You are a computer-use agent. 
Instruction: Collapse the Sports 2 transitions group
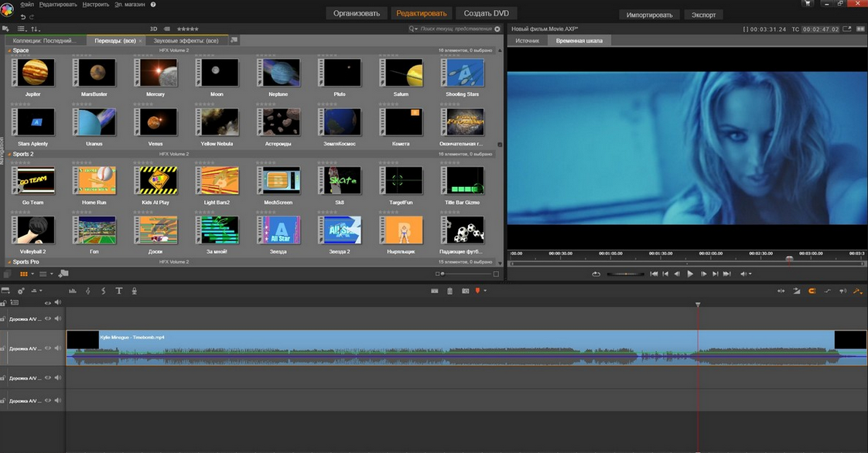click(x=9, y=155)
